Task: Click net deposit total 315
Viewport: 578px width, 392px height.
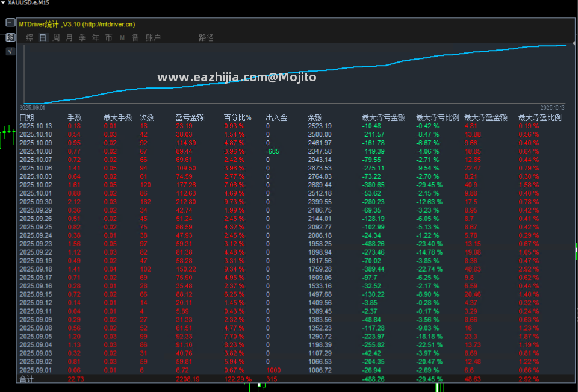Action: click(272, 379)
